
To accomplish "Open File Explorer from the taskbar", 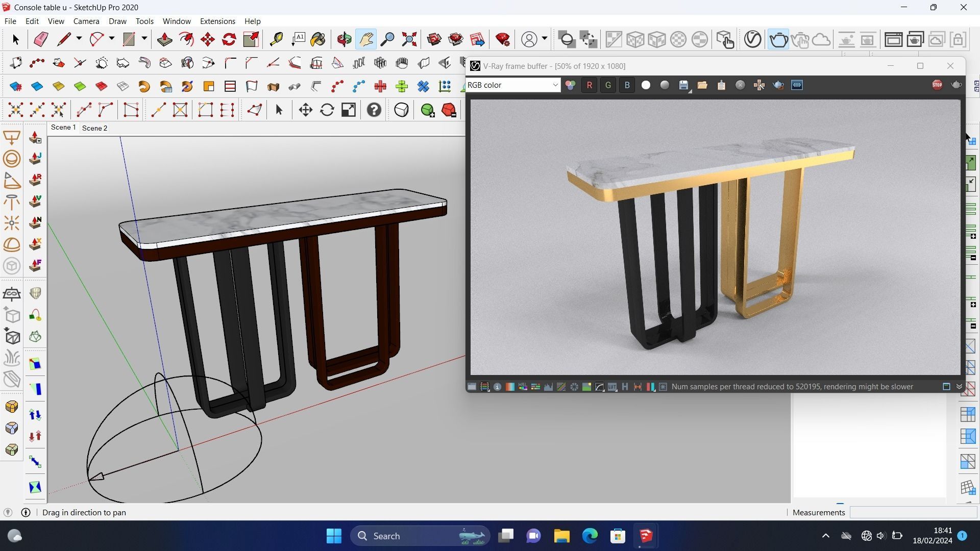I will coord(561,536).
